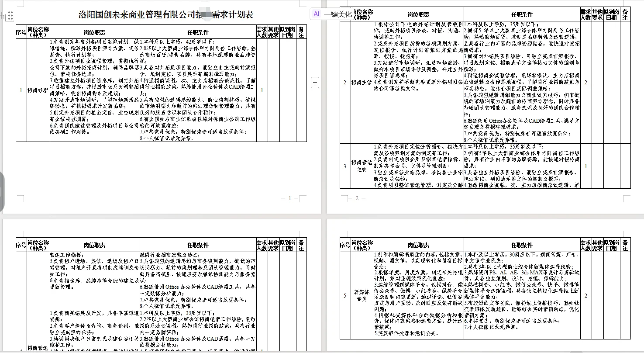The width and height of the screenshot is (644, 353).
Task: Select the 招商主管 position cell
Action: (362, 82)
